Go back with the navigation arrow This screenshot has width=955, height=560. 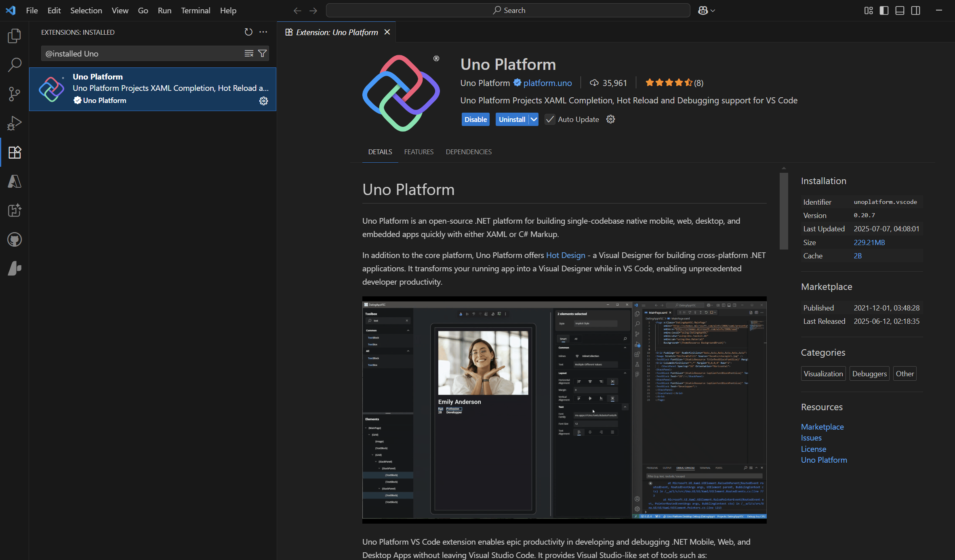coord(297,10)
